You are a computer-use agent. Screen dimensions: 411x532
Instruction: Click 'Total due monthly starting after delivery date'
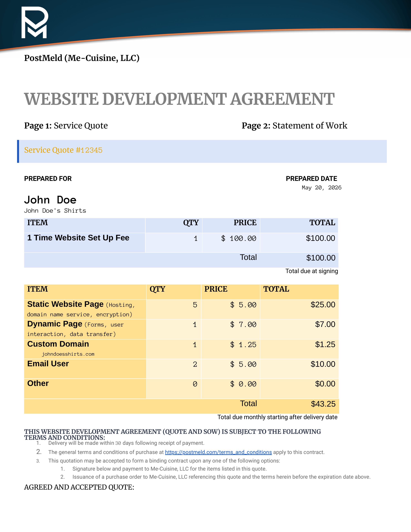pyautogui.click(x=277, y=417)
